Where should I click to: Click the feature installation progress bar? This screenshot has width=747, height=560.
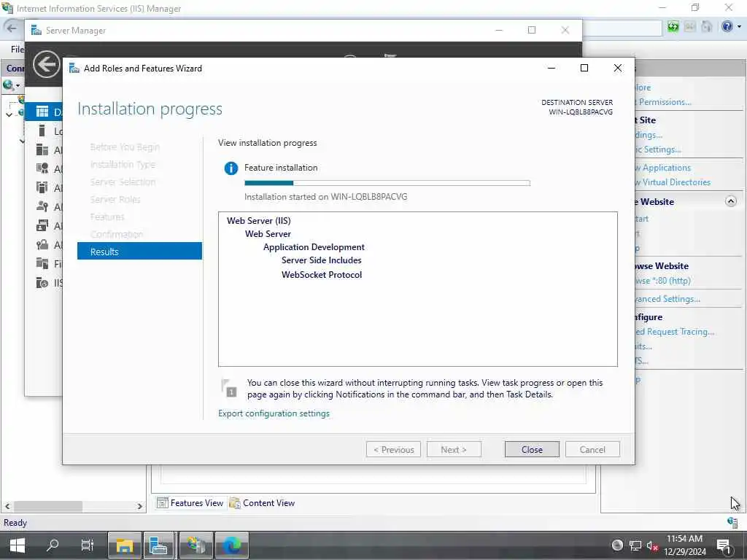pyautogui.click(x=387, y=183)
